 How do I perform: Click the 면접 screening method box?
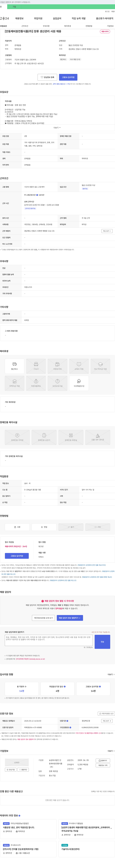click(x=44, y=527)
